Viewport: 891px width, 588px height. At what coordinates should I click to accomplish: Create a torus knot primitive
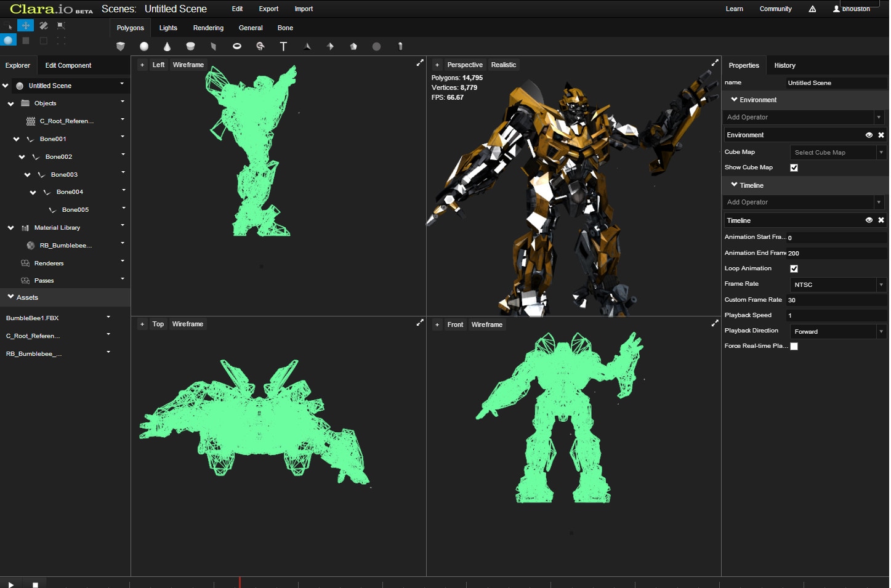point(260,46)
